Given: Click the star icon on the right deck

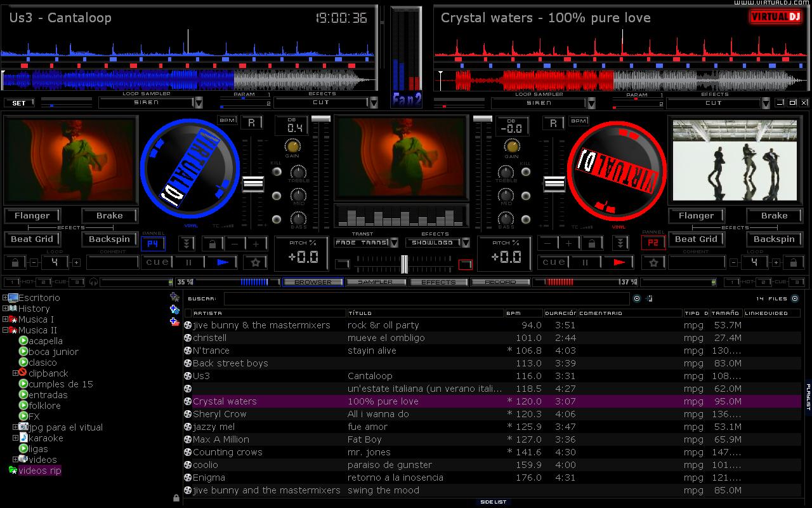Looking at the screenshot, I should [653, 262].
